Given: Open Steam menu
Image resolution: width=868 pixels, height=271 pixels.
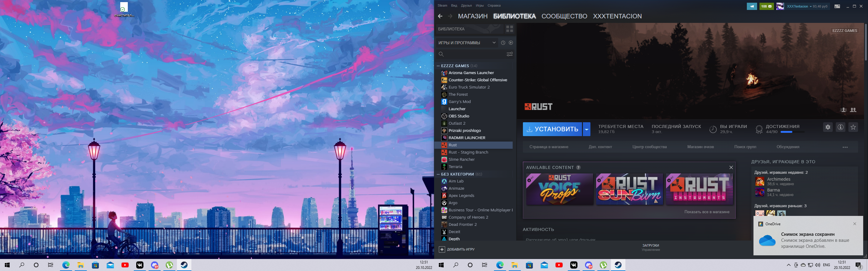Looking at the screenshot, I should click(x=442, y=6).
